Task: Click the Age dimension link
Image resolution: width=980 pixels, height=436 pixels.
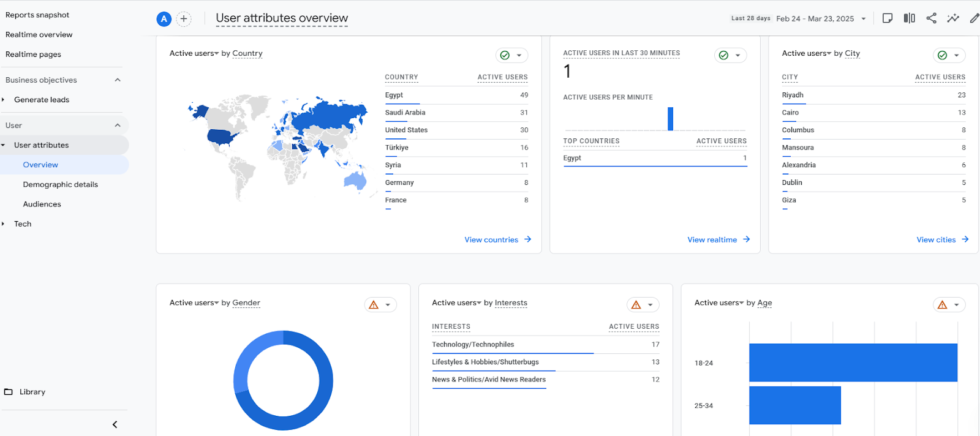Action: (764, 303)
